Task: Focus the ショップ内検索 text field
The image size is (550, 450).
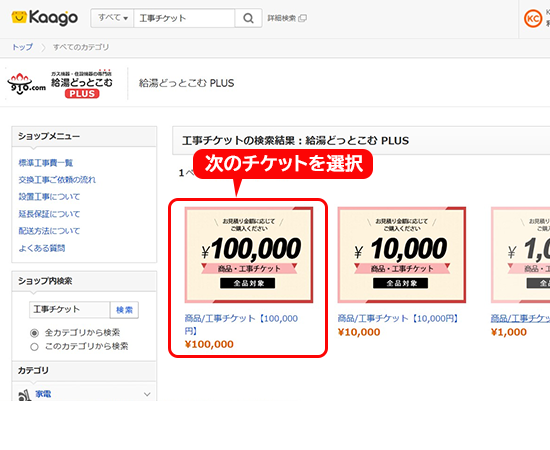Action: pos(70,310)
